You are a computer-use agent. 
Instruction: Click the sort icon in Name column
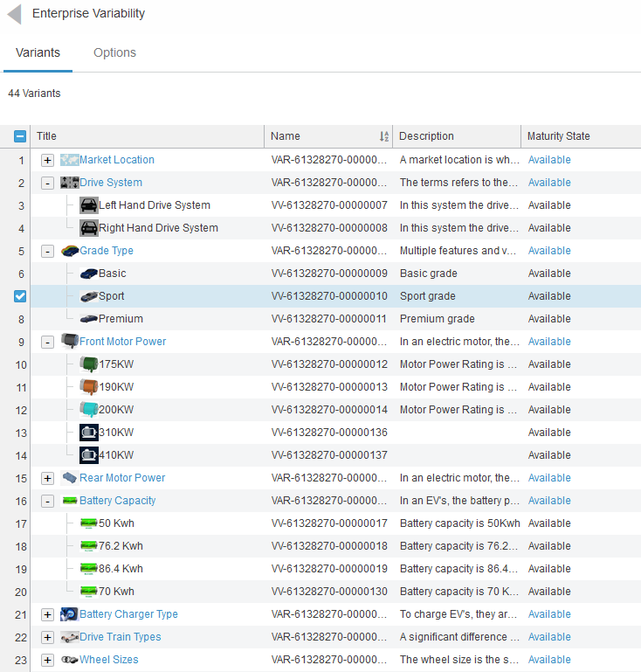click(384, 136)
